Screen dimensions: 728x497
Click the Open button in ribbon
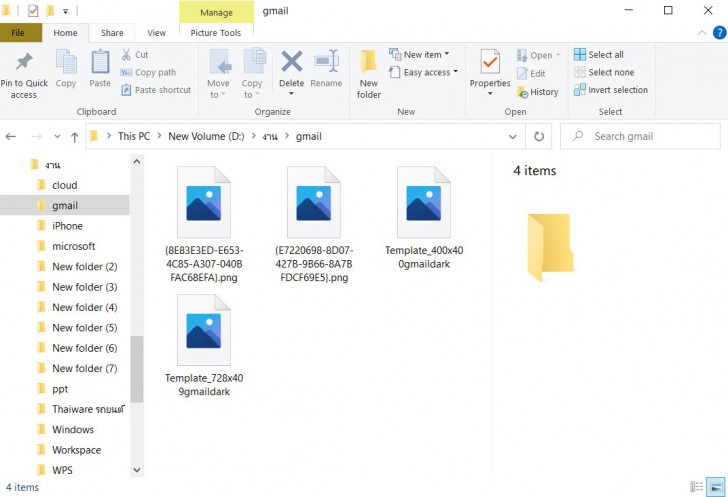538,55
